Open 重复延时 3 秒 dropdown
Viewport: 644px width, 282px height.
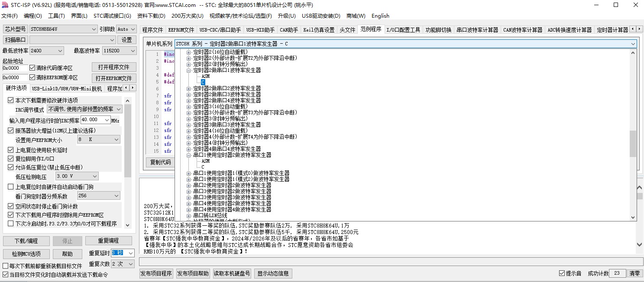point(123,253)
